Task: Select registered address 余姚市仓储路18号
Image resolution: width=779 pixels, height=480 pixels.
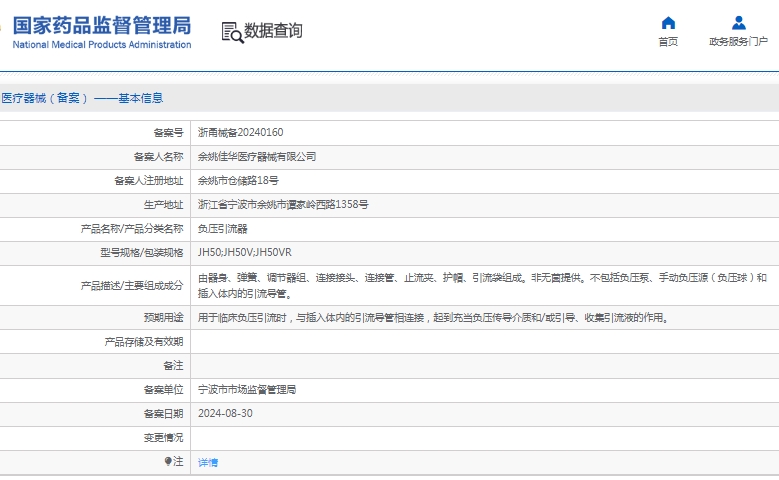Action: (238, 180)
